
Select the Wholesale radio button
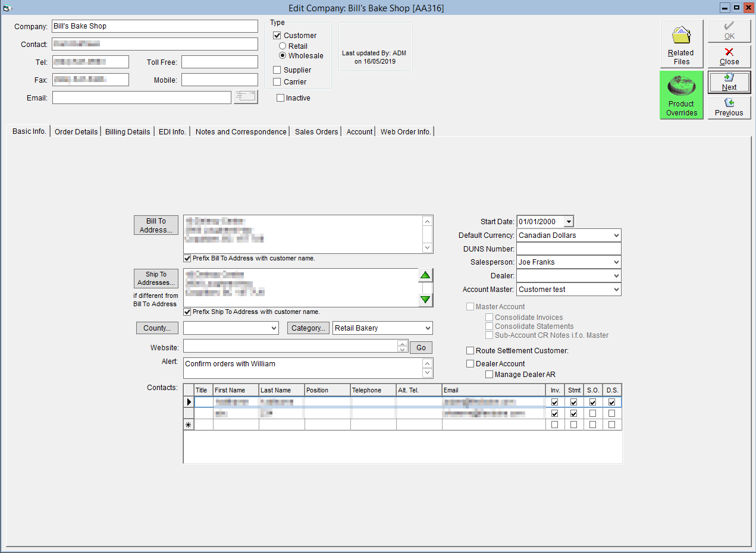pos(283,56)
